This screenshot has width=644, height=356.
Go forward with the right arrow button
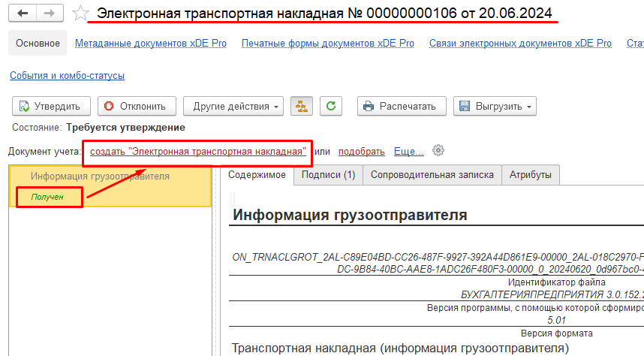pyautogui.click(x=50, y=14)
